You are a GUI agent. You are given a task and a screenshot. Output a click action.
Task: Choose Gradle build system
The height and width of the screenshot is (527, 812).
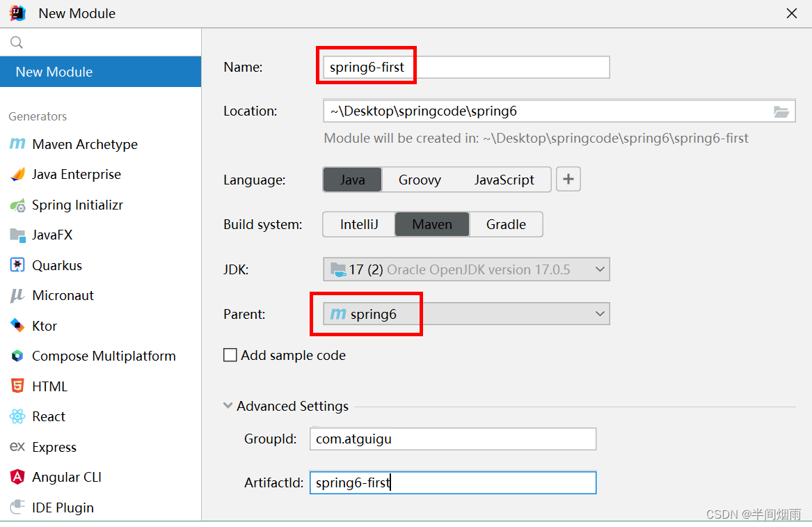pos(506,224)
